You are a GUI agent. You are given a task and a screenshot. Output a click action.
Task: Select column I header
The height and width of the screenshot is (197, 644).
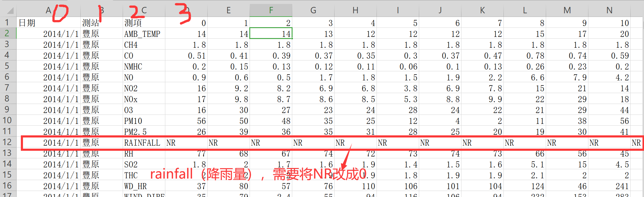point(398,10)
